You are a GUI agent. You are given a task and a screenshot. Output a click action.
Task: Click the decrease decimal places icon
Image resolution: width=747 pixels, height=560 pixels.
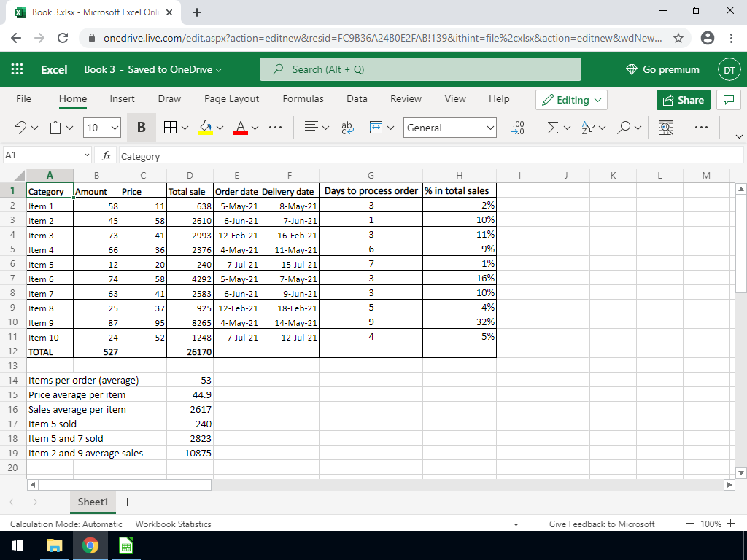click(x=518, y=128)
